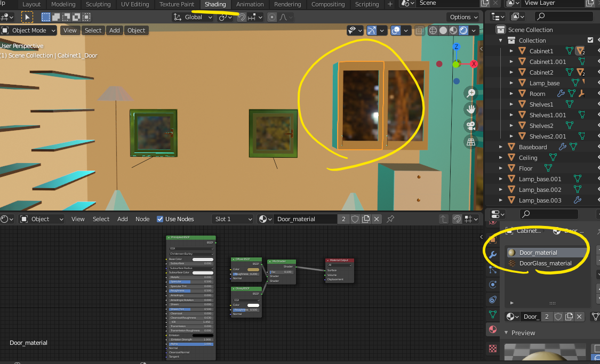Select Lamp_base.002 in outliner

tap(540, 190)
